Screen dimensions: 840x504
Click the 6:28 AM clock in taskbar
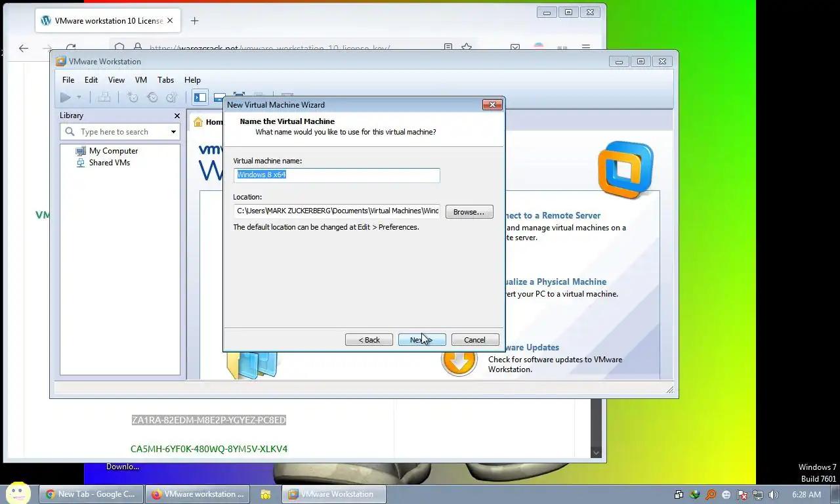coord(807,495)
